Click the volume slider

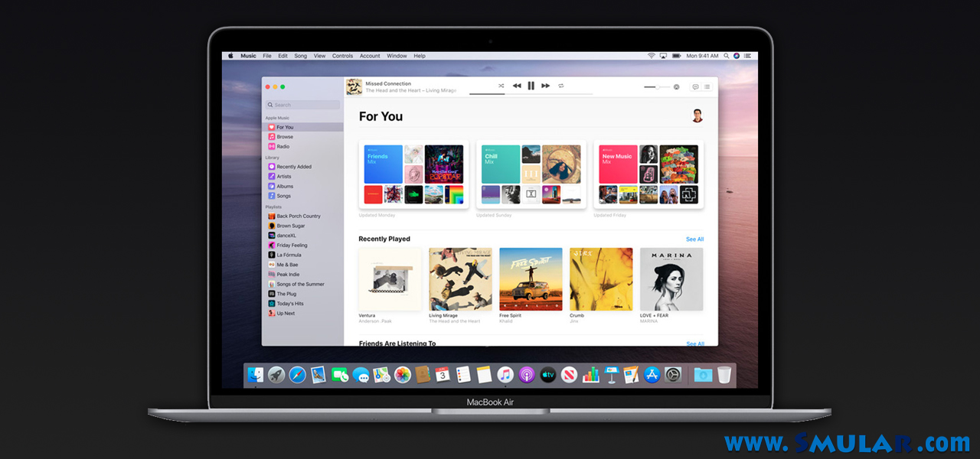click(x=656, y=87)
